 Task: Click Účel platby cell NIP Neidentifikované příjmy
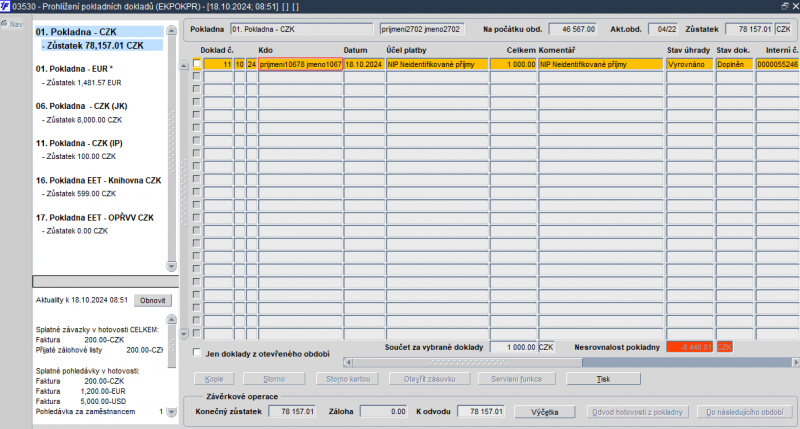click(x=437, y=64)
